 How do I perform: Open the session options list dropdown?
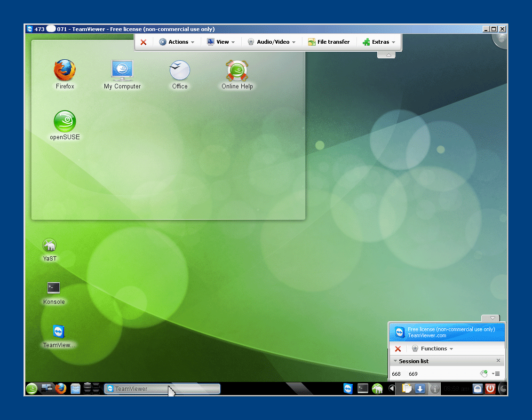click(496, 374)
